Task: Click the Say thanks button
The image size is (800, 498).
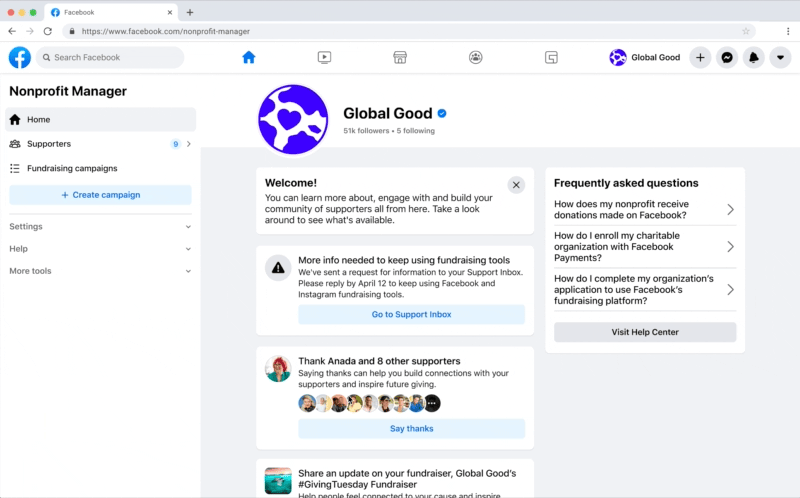Action: click(x=411, y=429)
